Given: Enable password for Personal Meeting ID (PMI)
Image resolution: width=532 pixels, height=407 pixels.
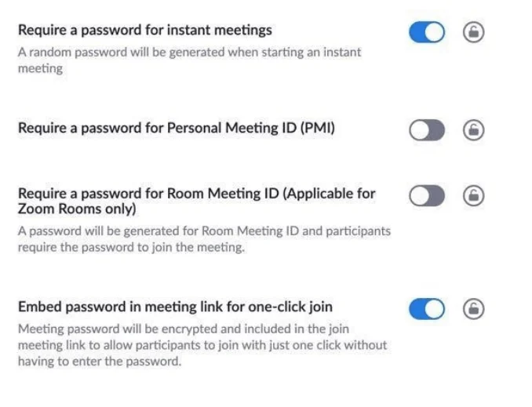Looking at the screenshot, I should [427, 130].
